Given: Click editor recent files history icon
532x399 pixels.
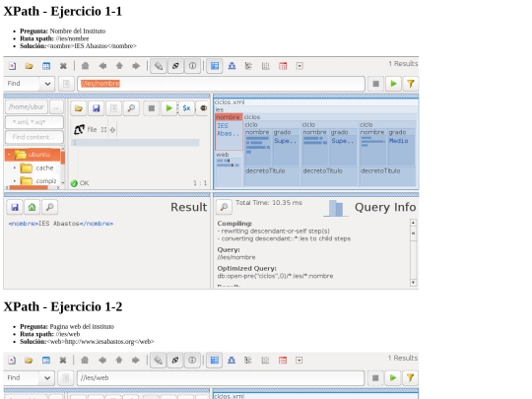Looking at the screenshot, I should tap(113, 108).
